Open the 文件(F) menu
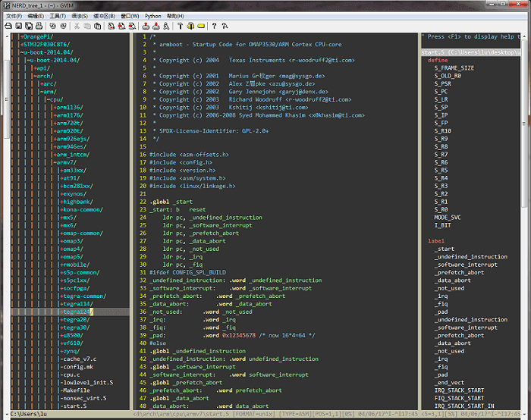The width and height of the screenshot is (531, 420). pyautogui.click(x=14, y=15)
